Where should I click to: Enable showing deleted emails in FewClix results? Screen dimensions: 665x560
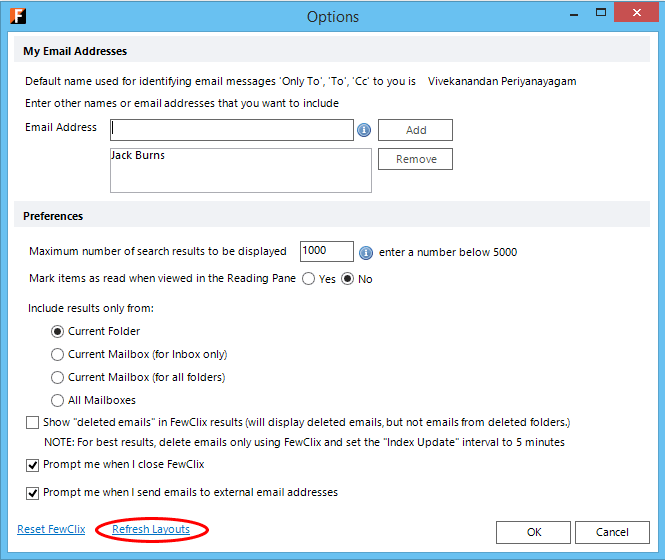click(32, 423)
